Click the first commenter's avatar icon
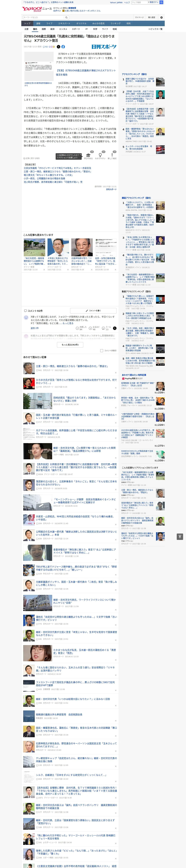The width and height of the screenshot is (186, 868). click(x=26, y=317)
